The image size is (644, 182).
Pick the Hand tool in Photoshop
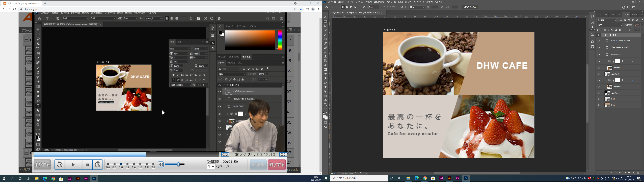pos(326,100)
